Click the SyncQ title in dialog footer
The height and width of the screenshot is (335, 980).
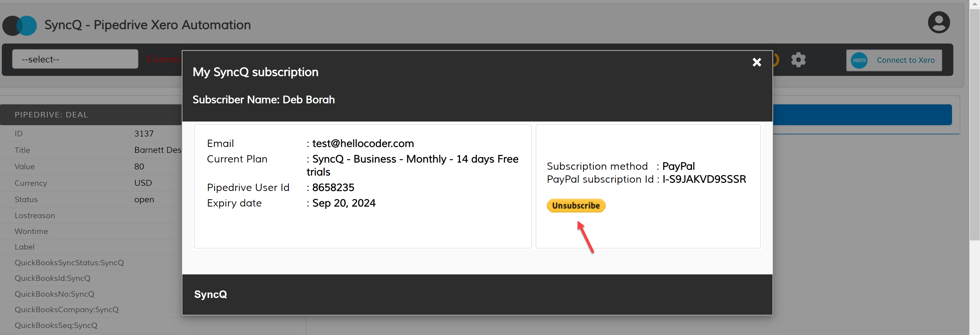click(210, 294)
